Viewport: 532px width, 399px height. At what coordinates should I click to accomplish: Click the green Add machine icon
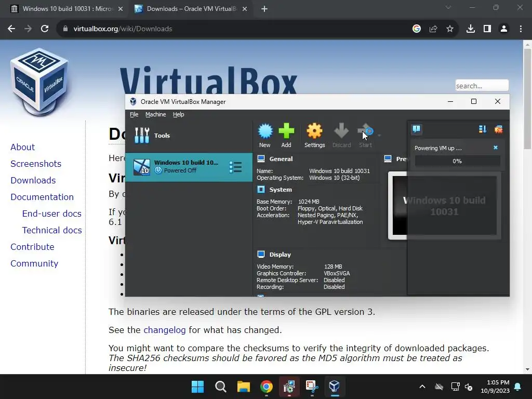(x=286, y=131)
